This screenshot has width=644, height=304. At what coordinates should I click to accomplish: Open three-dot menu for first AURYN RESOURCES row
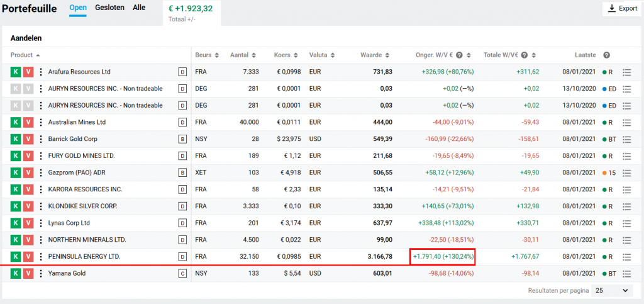(40, 89)
